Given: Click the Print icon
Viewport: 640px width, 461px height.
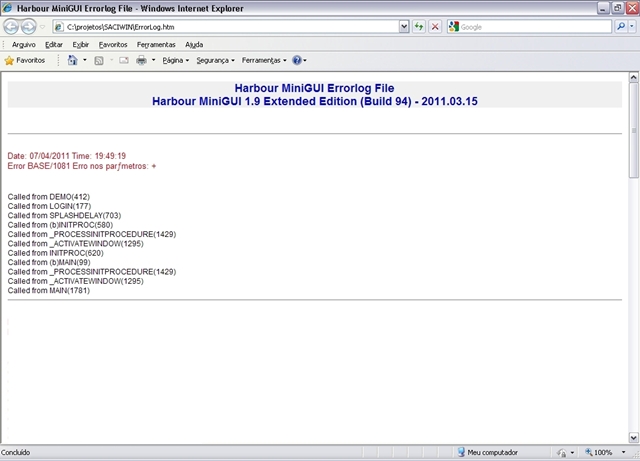Looking at the screenshot, I should 141,60.
